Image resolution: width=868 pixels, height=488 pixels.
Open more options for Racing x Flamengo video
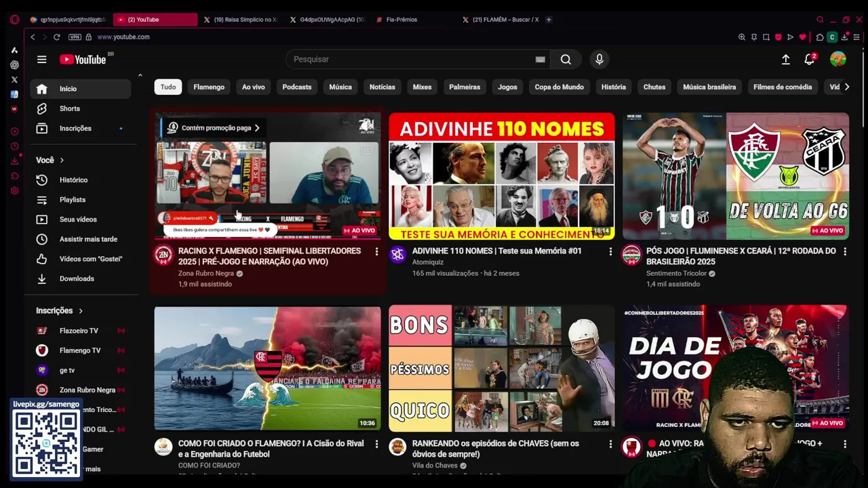pyautogui.click(x=376, y=251)
